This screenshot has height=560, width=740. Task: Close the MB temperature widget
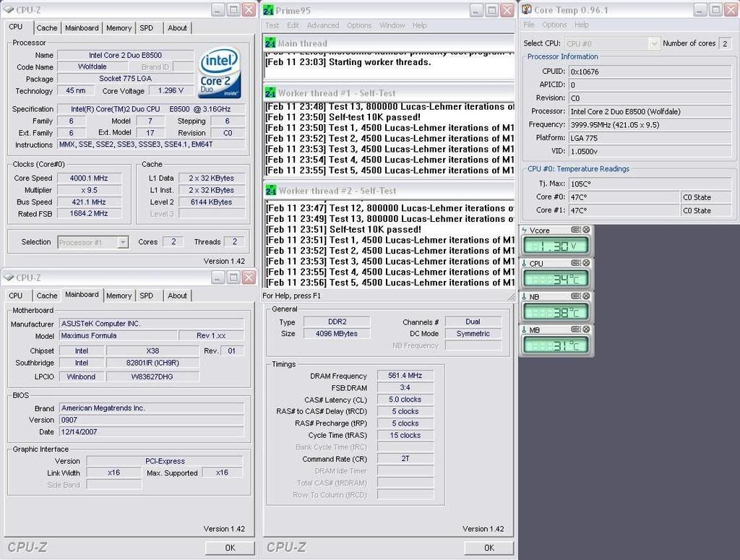(585, 329)
